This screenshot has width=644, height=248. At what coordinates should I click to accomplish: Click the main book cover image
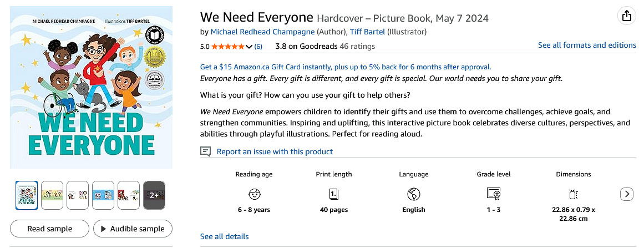(x=91, y=91)
